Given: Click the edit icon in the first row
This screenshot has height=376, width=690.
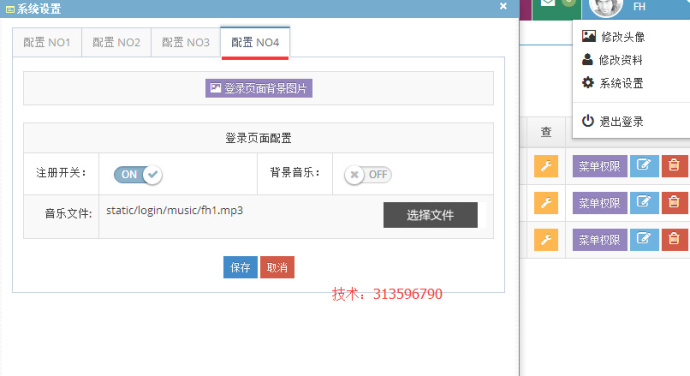Looking at the screenshot, I should point(644,166).
